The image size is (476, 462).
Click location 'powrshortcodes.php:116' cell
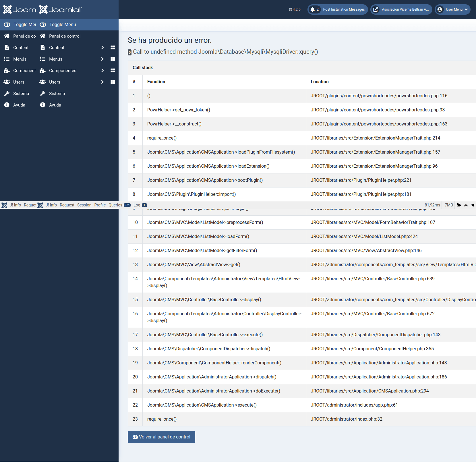click(379, 96)
